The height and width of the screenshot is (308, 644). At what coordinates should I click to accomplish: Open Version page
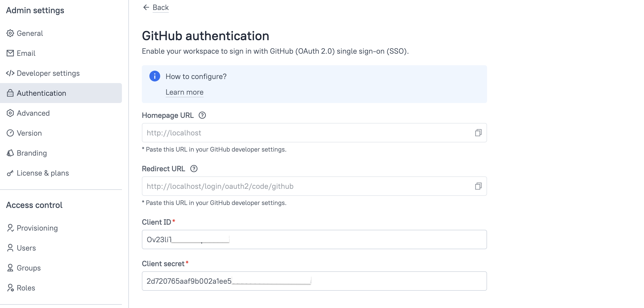click(29, 133)
